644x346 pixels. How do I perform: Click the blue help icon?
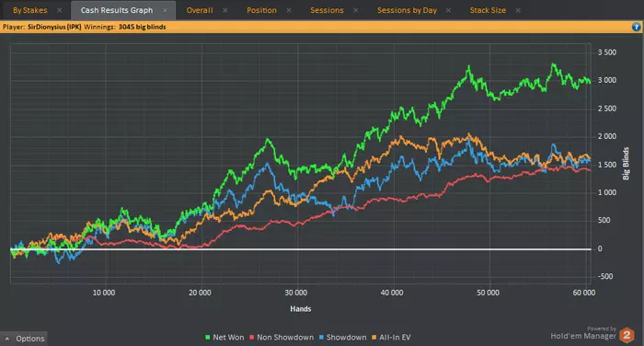[637, 27]
